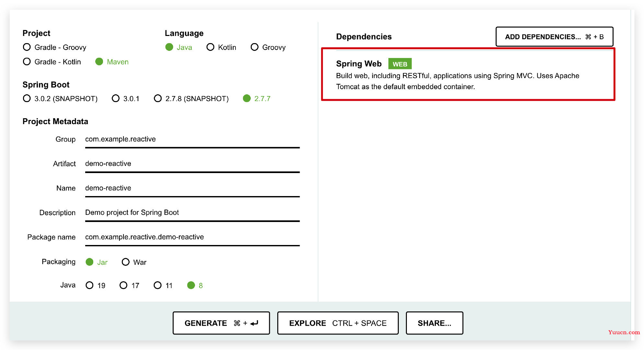Image resolution: width=644 pixels, height=350 pixels.
Task: Choose Spring Boot 3.0.2 (SNAPSHOT)
Action: 60,99
